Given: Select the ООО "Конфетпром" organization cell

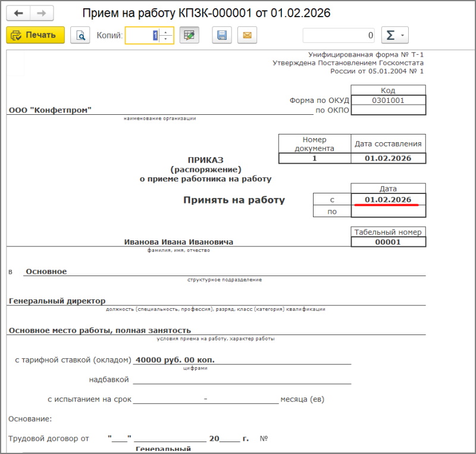Looking at the screenshot, I should [51, 110].
